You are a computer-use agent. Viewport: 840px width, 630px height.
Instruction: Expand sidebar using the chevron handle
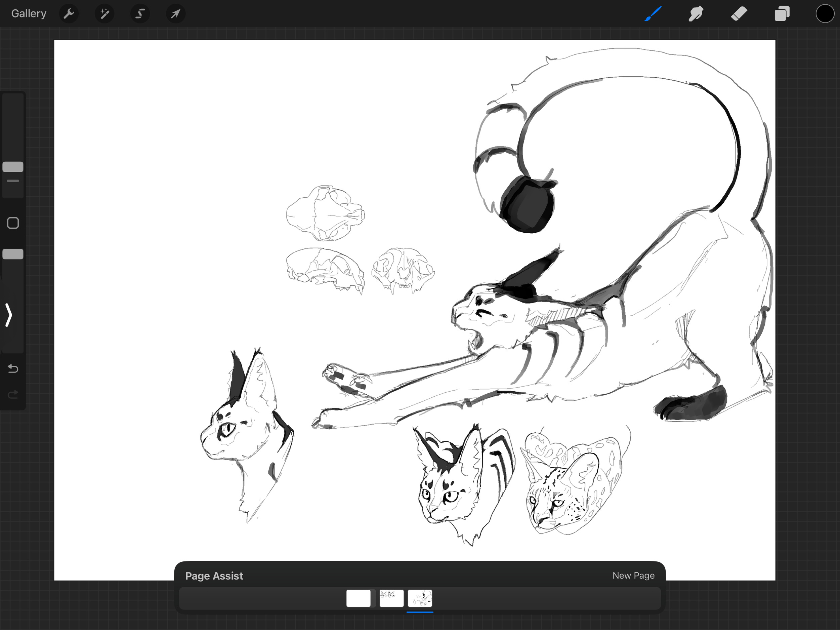point(9,315)
